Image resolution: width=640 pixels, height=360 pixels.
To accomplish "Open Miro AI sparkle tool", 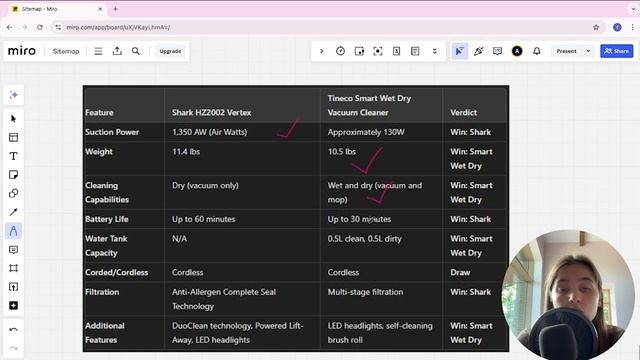I will 13,95.
